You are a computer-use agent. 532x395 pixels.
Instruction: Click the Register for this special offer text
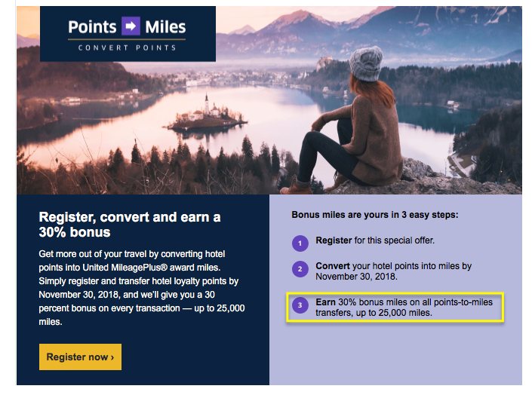[375, 240]
